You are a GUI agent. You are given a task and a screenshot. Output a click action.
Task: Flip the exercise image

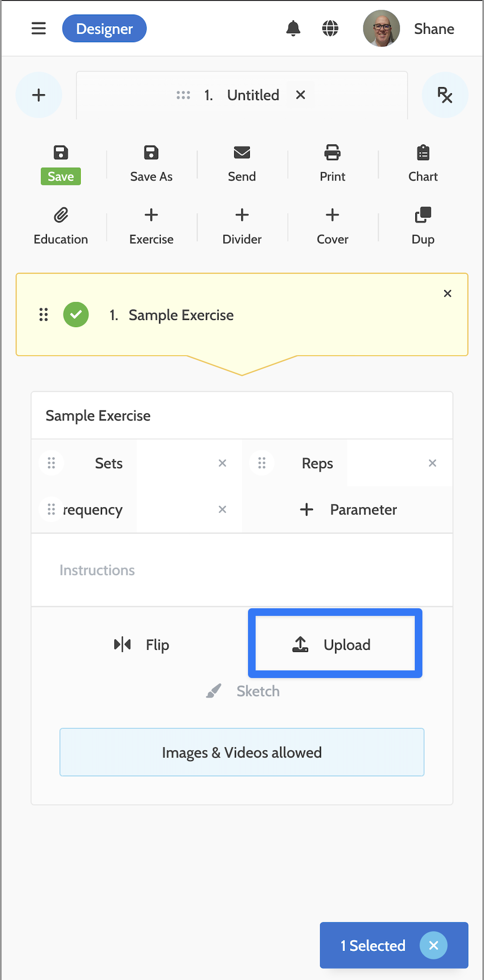[x=142, y=645]
